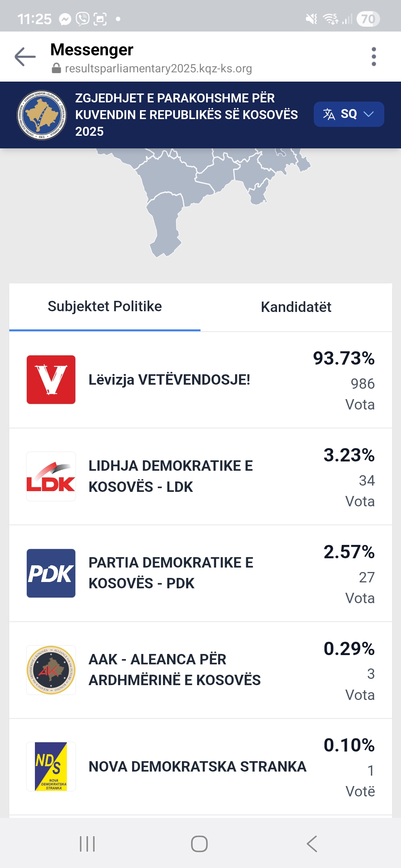Open the three-dot overflow menu
The height and width of the screenshot is (868, 401).
click(x=374, y=57)
